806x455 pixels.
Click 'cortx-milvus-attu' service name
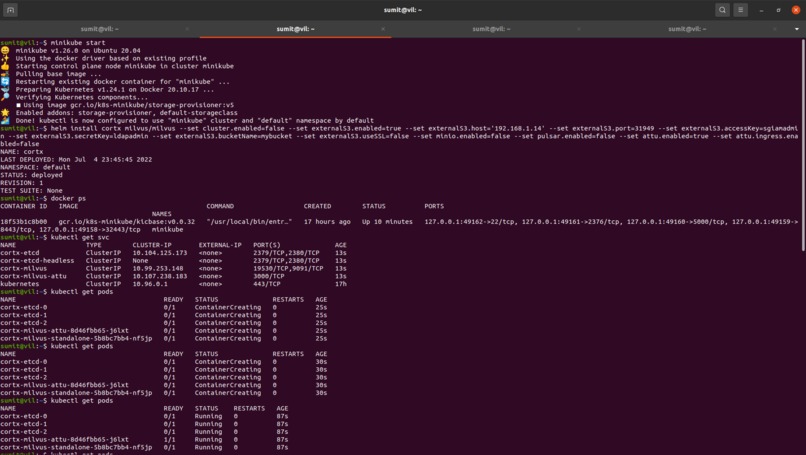[33, 276]
